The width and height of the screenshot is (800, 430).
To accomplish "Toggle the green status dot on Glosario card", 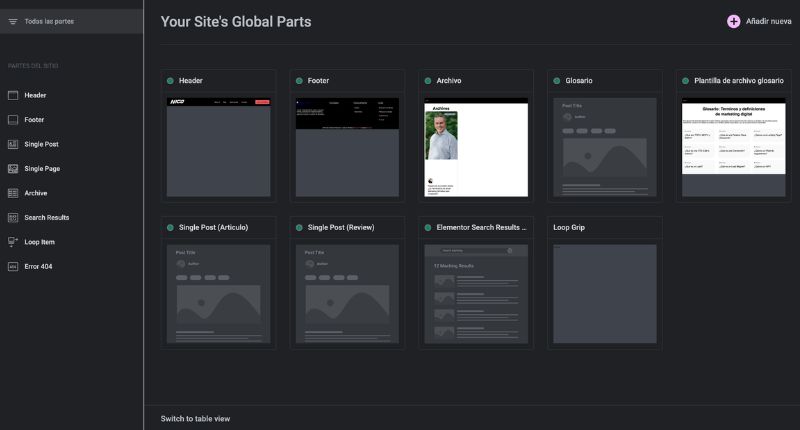I will point(556,81).
